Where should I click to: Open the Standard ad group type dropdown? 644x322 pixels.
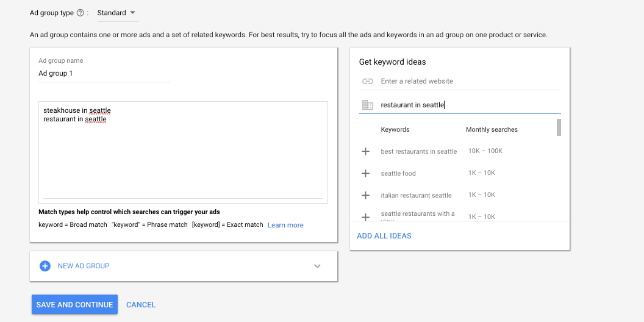point(116,13)
